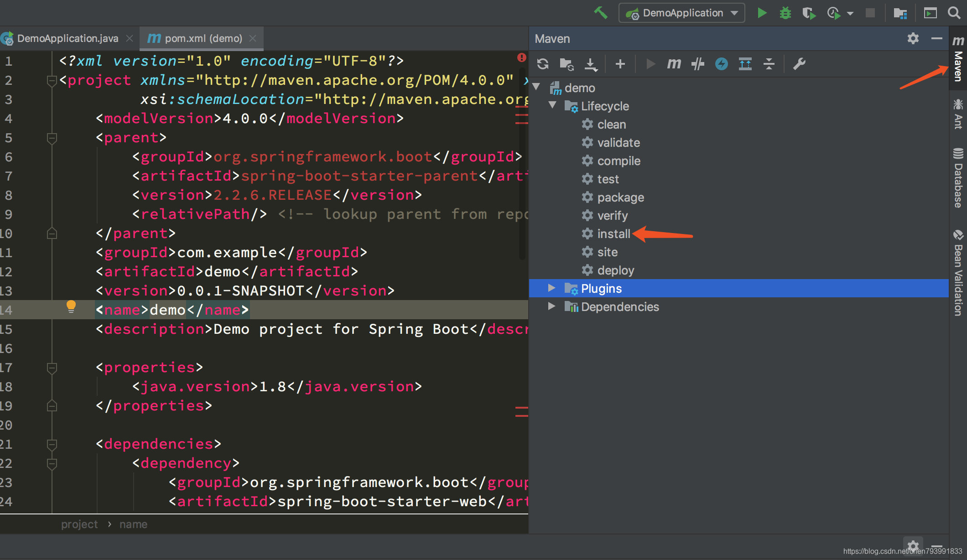Image resolution: width=967 pixels, height=560 pixels.
Task: Expand the Plugins tree node
Action: tap(551, 288)
